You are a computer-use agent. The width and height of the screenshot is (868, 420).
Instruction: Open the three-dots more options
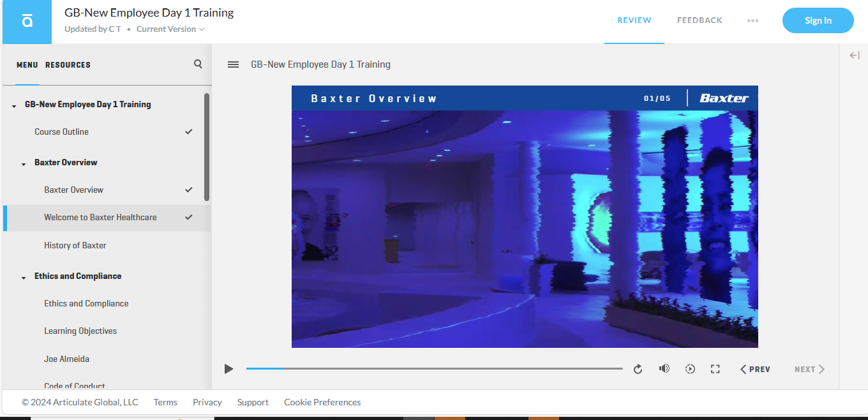tap(753, 20)
